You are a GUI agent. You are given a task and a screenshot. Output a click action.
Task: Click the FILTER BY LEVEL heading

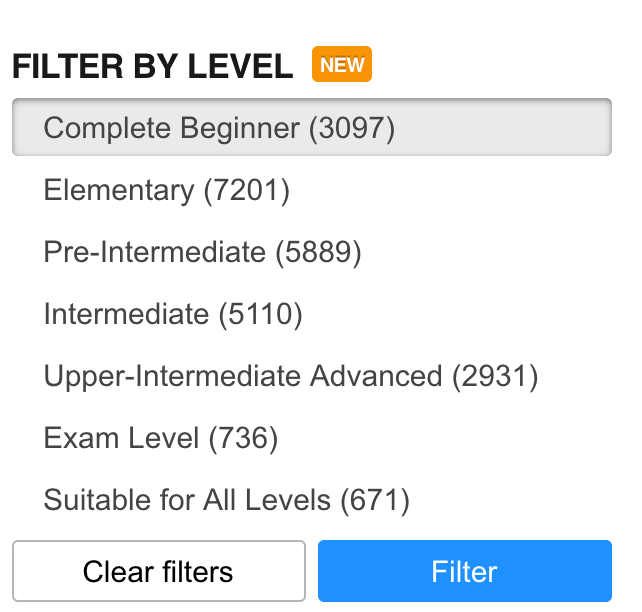tap(153, 67)
